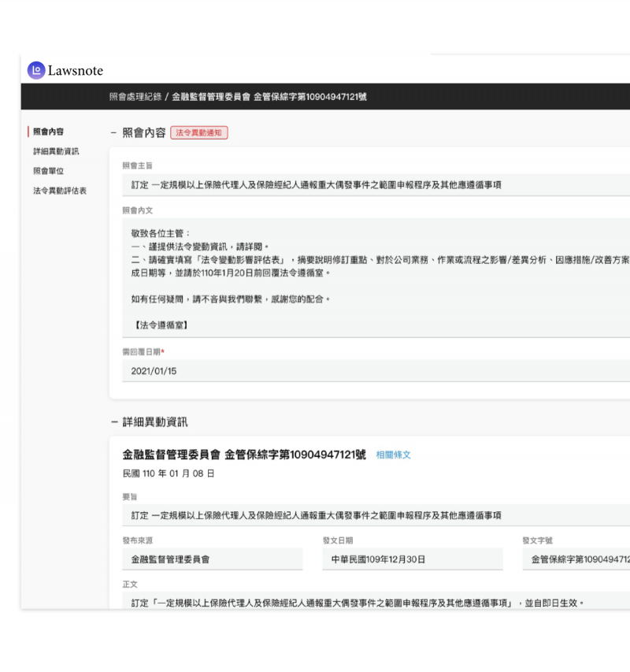The image size is (630, 672).
Task: Click the 發布來源 field showing 金融監督管理委員會
Action: (x=213, y=559)
